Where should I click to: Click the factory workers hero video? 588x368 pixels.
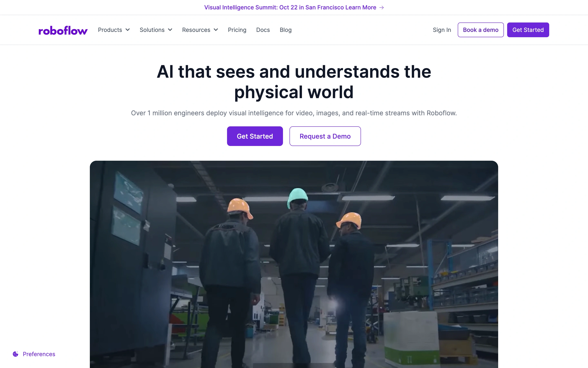294,264
